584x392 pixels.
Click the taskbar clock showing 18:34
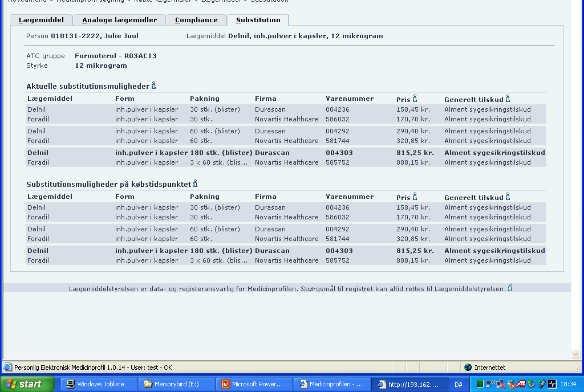pos(568,384)
